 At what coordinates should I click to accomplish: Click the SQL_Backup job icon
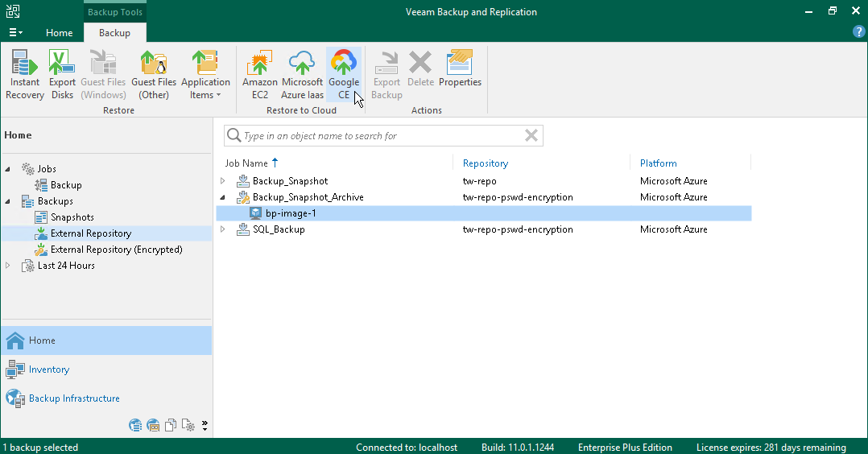[x=242, y=229]
